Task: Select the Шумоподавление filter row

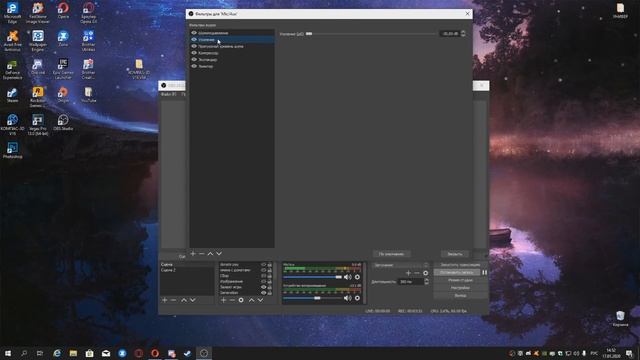Action: click(232, 33)
